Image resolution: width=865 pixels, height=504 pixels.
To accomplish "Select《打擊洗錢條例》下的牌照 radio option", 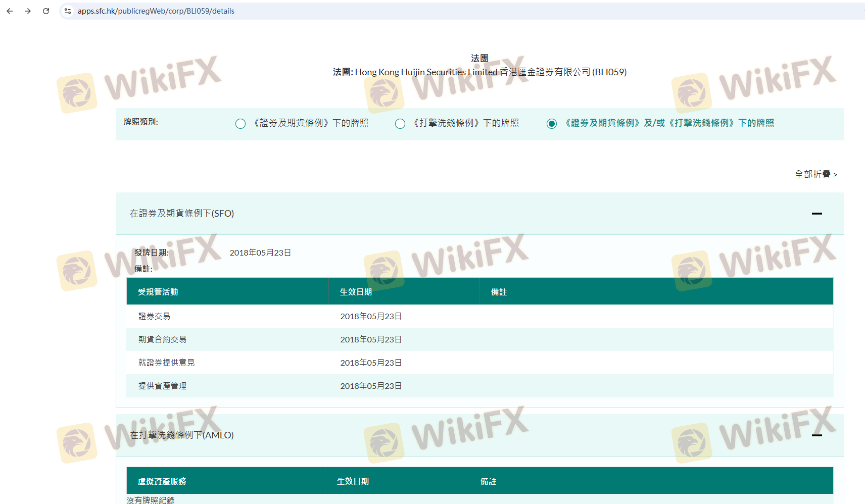I will (x=400, y=124).
